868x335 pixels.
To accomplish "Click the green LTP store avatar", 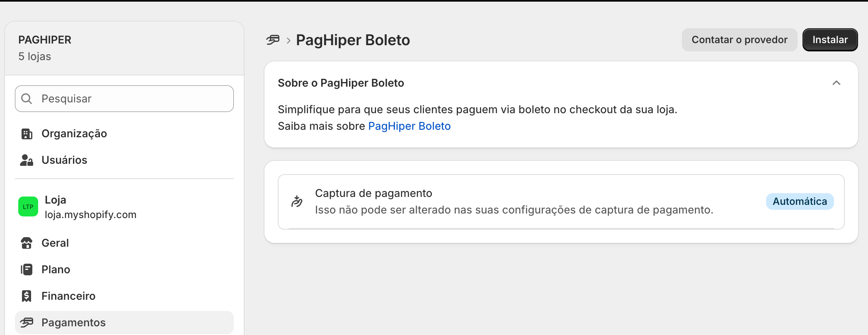I will coord(28,206).
